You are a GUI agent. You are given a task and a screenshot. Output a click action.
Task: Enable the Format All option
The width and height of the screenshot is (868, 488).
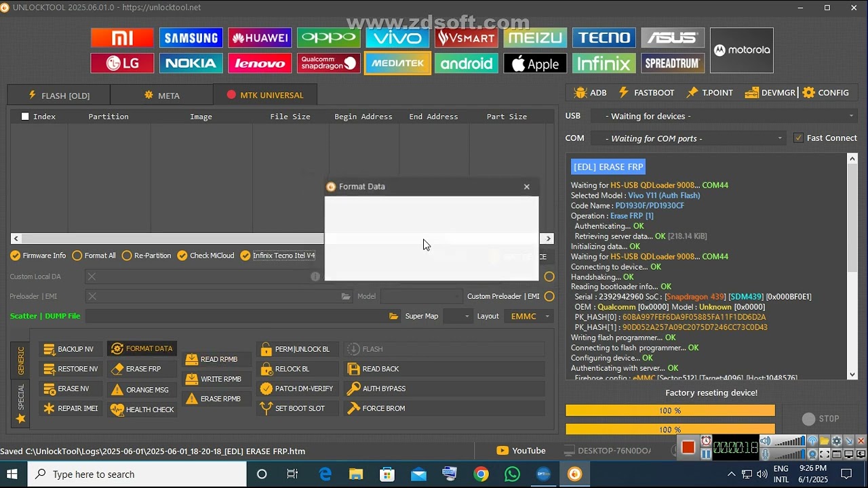coord(94,256)
